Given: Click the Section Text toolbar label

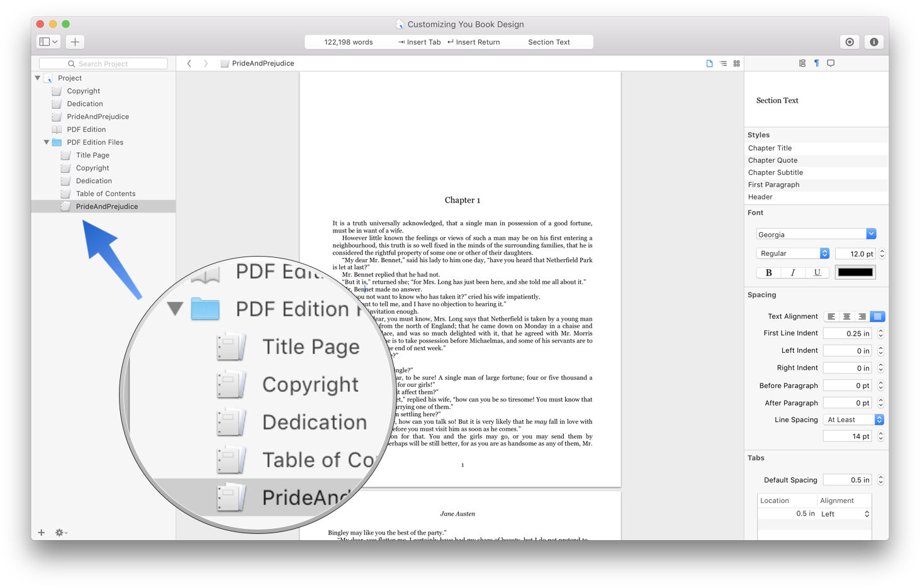Looking at the screenshot, I should [549, 42].
